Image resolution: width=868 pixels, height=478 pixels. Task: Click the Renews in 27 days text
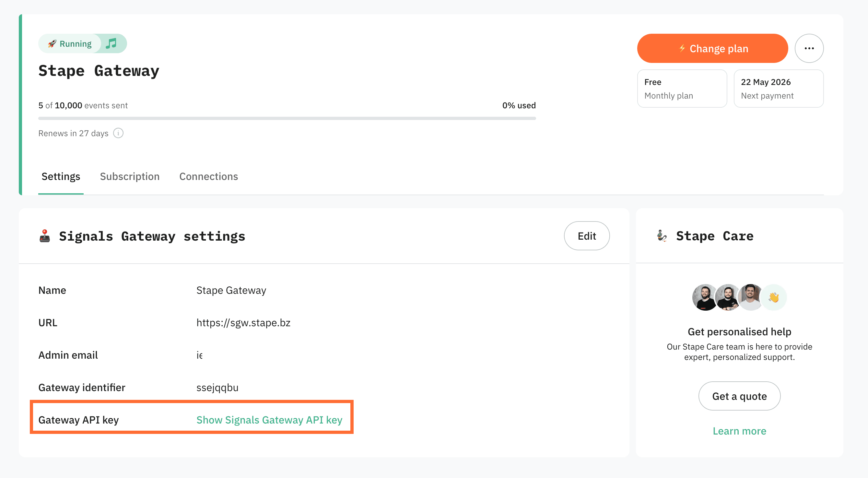click(73, 133)
